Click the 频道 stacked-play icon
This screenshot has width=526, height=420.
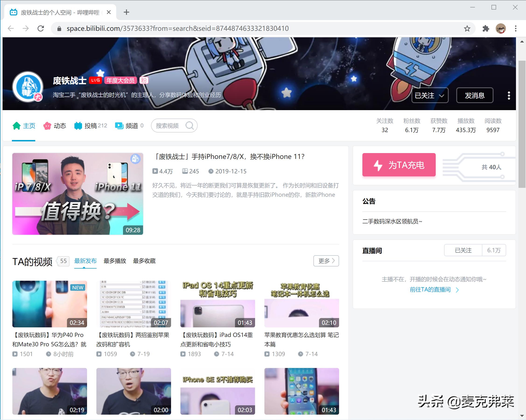pos(119,125)
